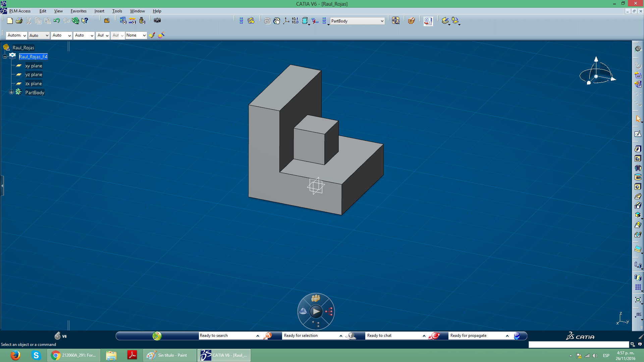The width and height of the screenshot is (644, 362).
Task: Click the Select arrow tool
Action: (638, 119)
